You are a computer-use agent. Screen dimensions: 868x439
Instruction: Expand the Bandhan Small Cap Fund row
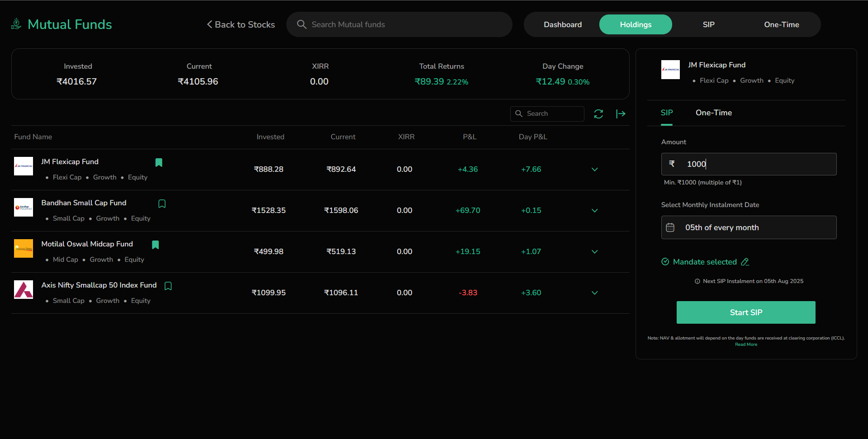595,211
